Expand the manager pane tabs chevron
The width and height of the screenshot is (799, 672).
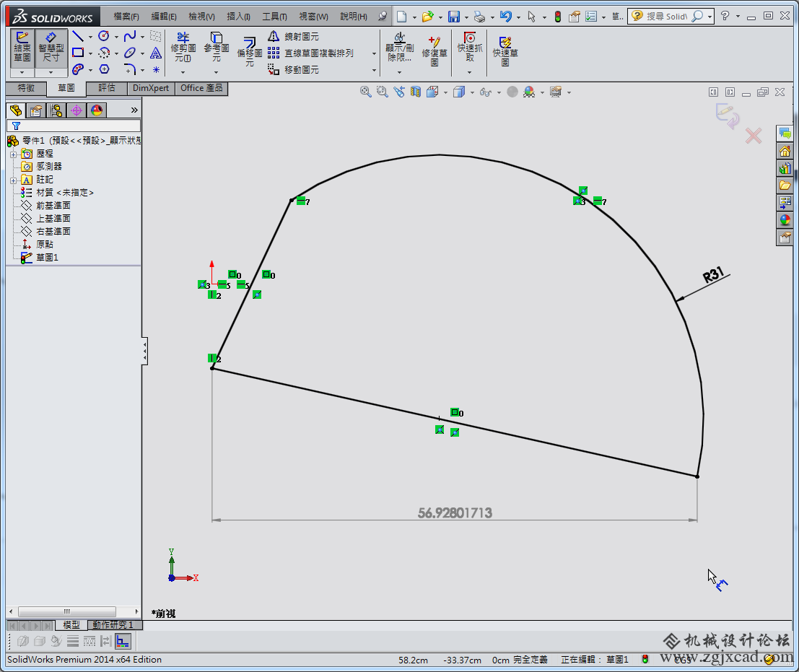point(134,110)
